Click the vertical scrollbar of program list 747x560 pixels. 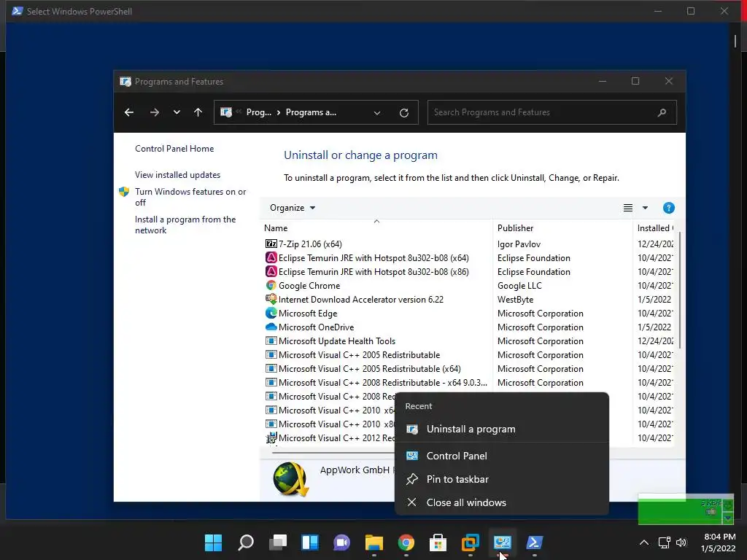coord(679,290)
